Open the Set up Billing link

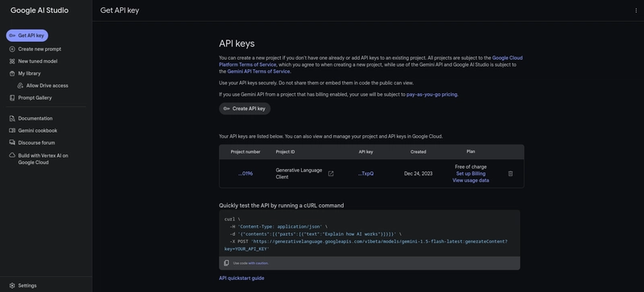(x=471, y=174)
